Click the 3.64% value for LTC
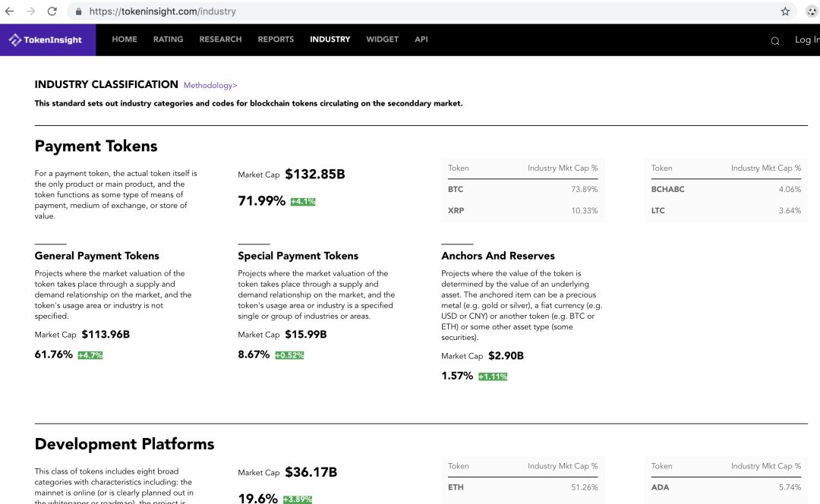Screen dimensions: 820x504 (790, 211)
